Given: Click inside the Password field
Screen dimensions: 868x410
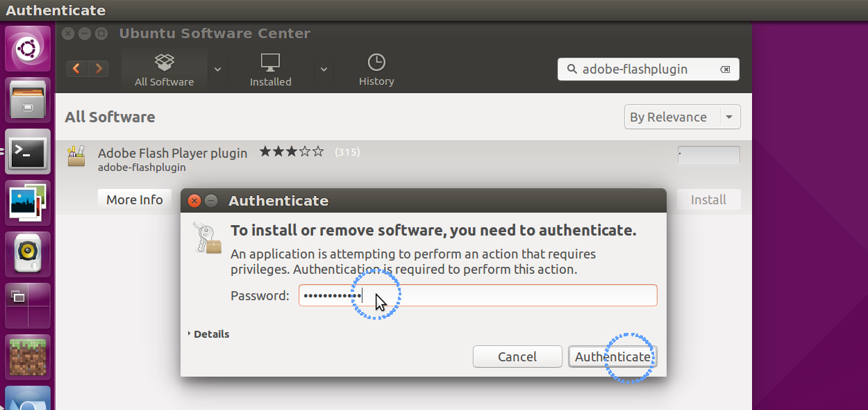Looking at the screenshot, I should 478,295.
